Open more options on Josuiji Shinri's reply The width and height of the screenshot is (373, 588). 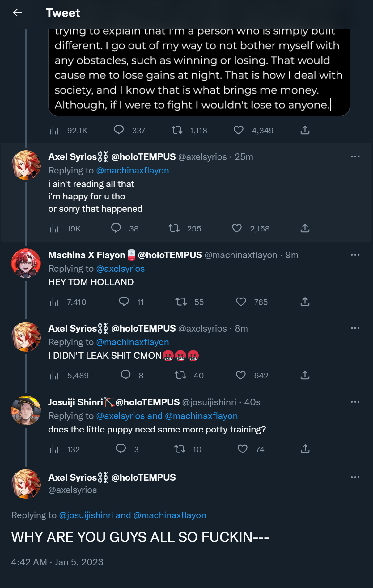(355, 402)
